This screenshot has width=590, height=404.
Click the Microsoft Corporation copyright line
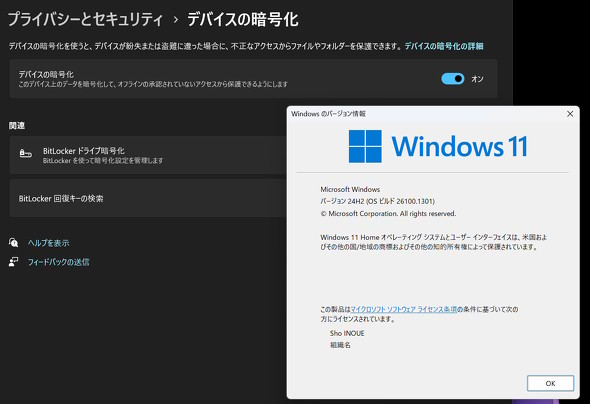point(388,214)
